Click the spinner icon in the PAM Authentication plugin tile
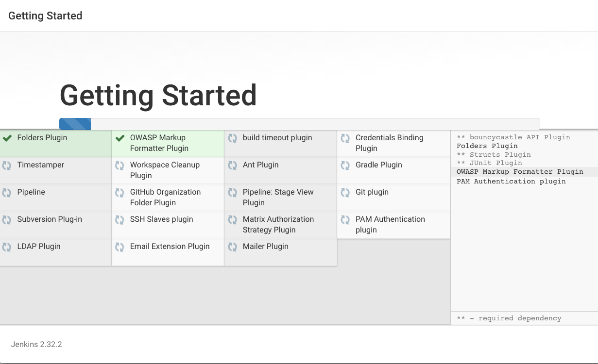Viewport: 598px width, 364px height. [x=345, y=220]
